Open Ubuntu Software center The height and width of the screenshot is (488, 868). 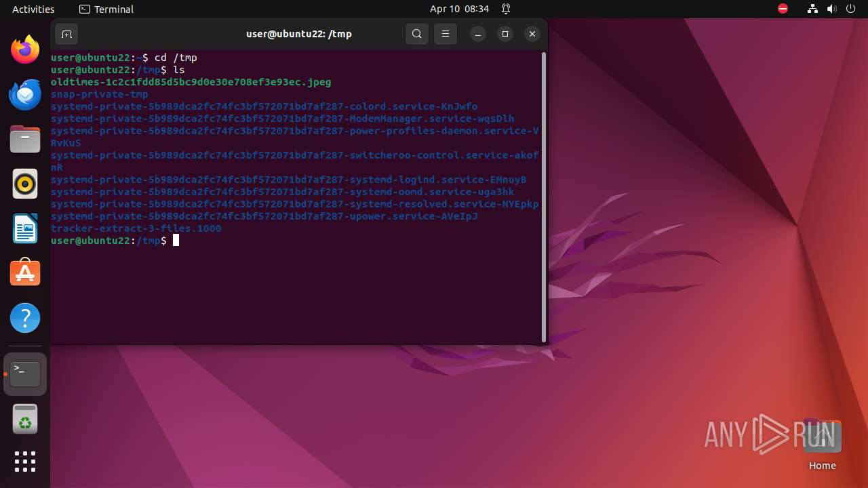[x=25, y=273]
